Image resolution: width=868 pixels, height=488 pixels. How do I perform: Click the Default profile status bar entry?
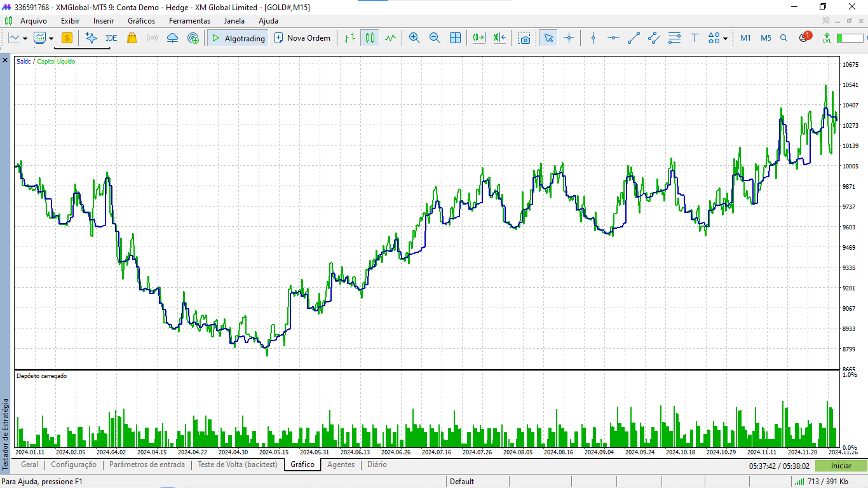click(x=462, y=482)
